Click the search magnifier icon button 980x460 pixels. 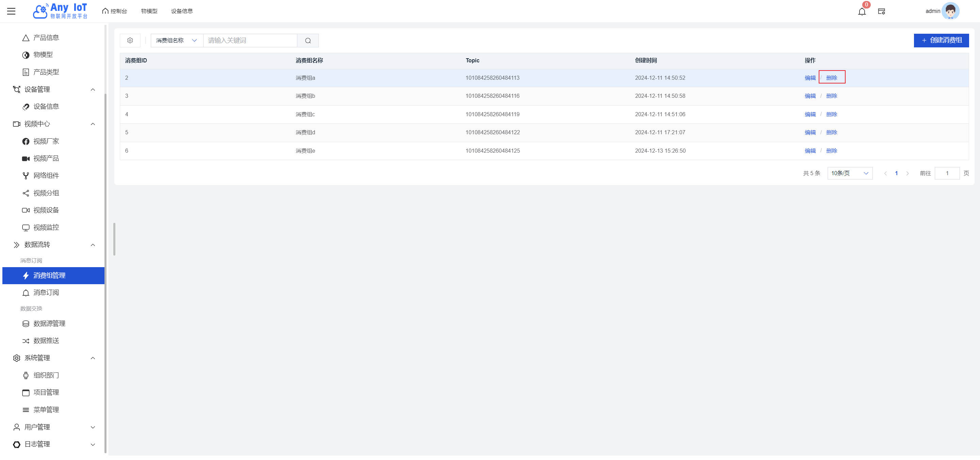(308, 40)
